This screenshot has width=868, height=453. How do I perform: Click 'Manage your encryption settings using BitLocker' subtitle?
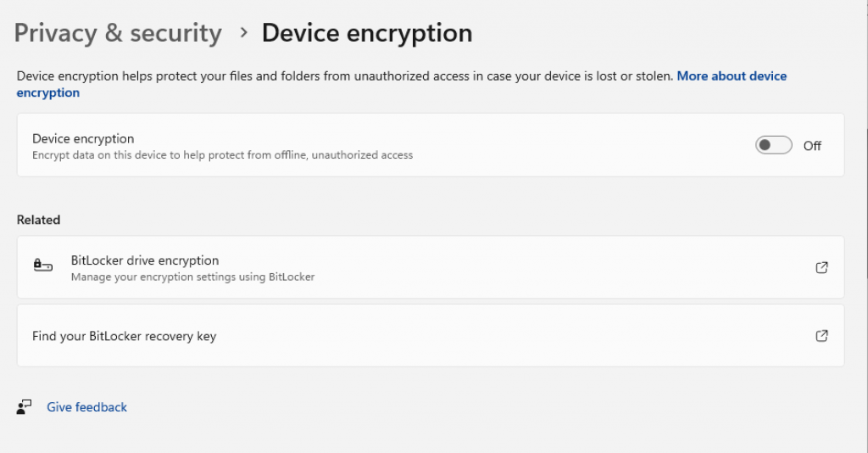click(192, 277)
